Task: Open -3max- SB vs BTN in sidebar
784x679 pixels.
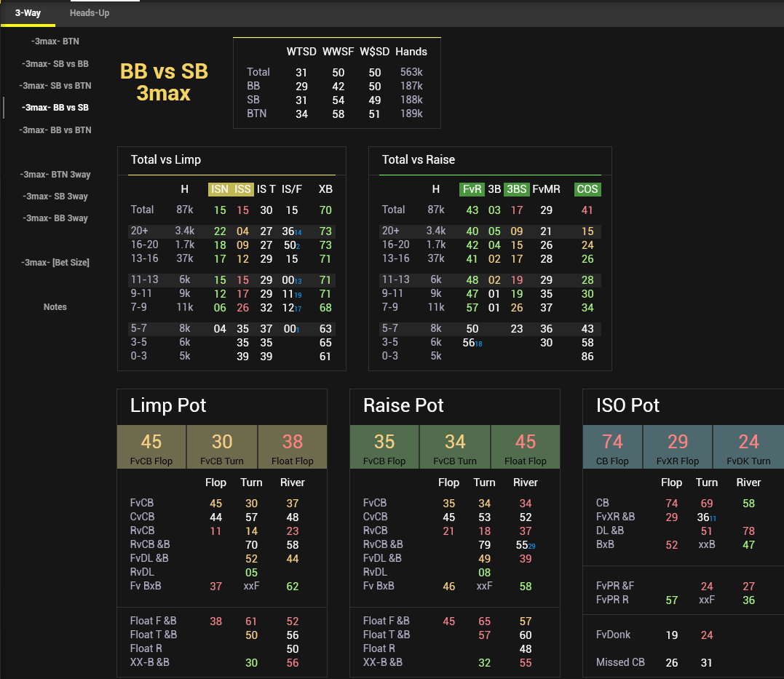Action: 55,86
